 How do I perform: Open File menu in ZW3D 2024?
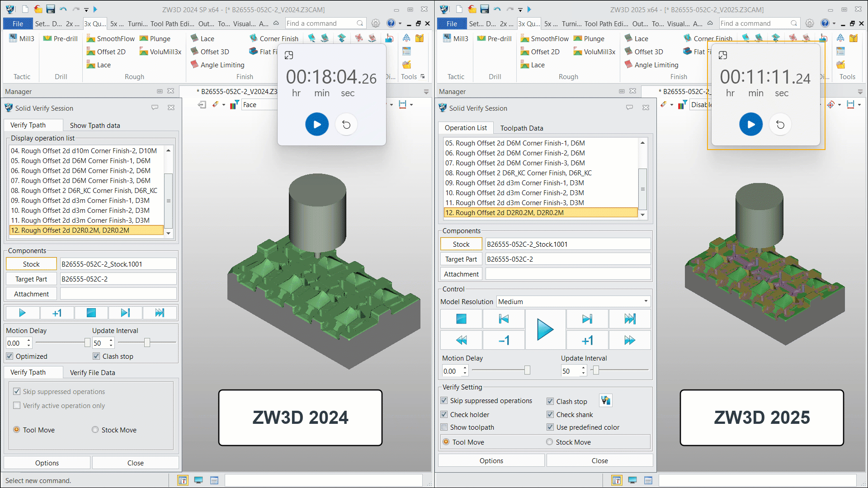pyautogui.click(x=18, y=23)
